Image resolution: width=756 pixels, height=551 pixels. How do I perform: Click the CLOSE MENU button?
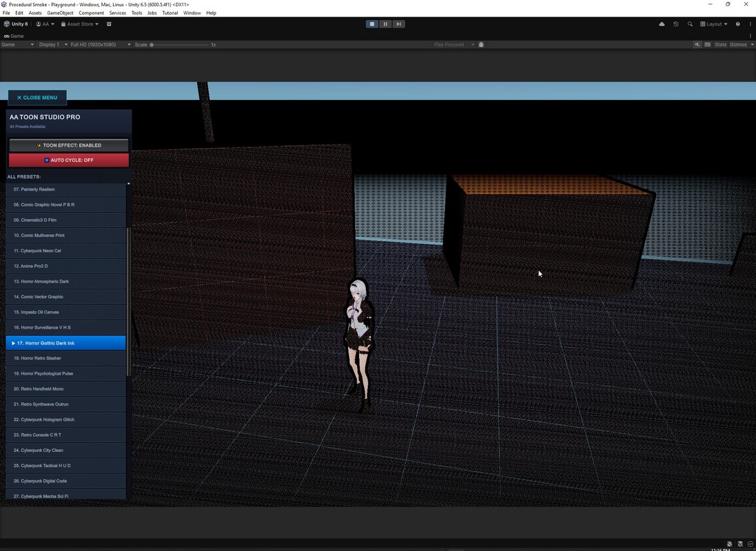coord(37,97)
